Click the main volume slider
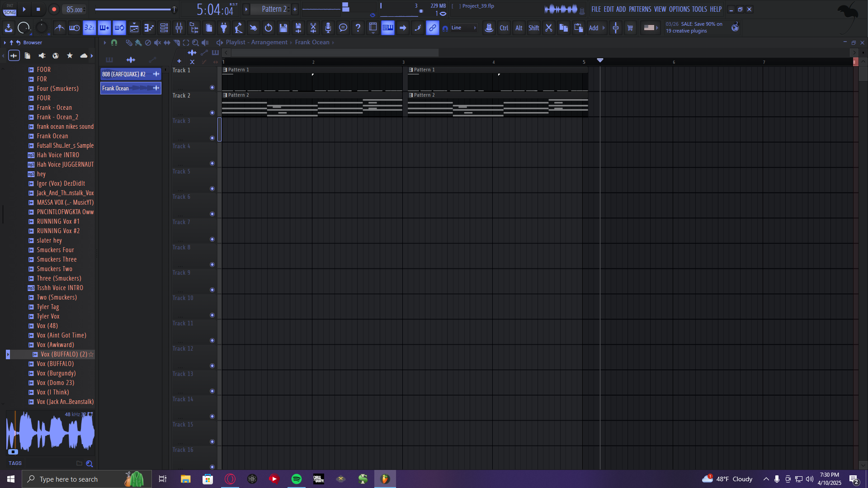Screen dimensions: 868x488 tap(133, 9)
